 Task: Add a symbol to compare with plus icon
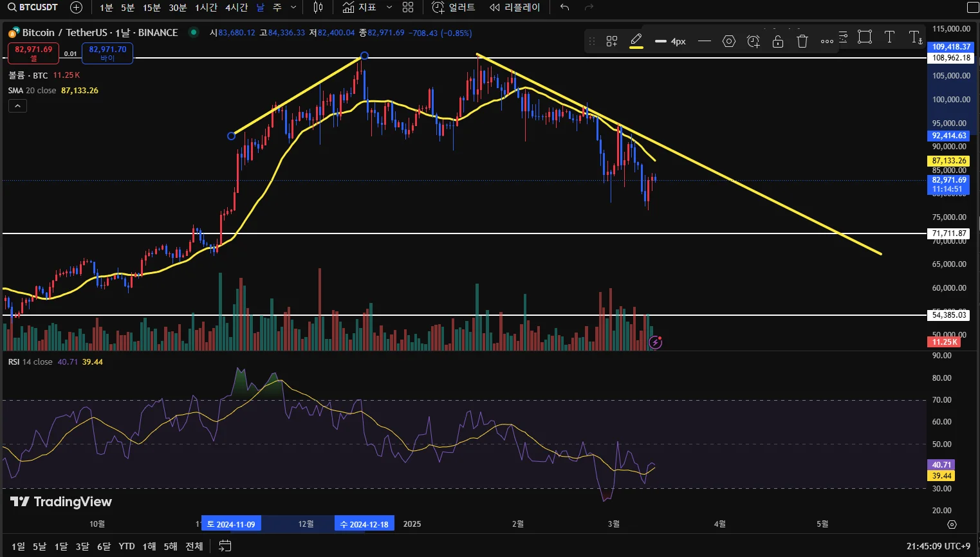coord(76,7)
